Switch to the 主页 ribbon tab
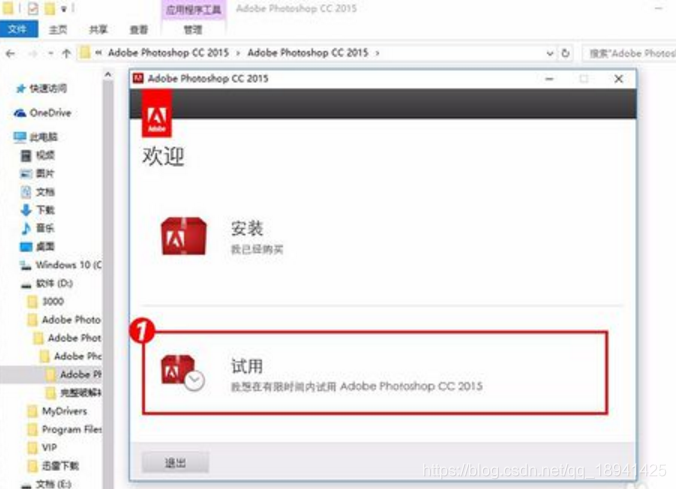Viewport: 676px width, 489px height. 58,30
